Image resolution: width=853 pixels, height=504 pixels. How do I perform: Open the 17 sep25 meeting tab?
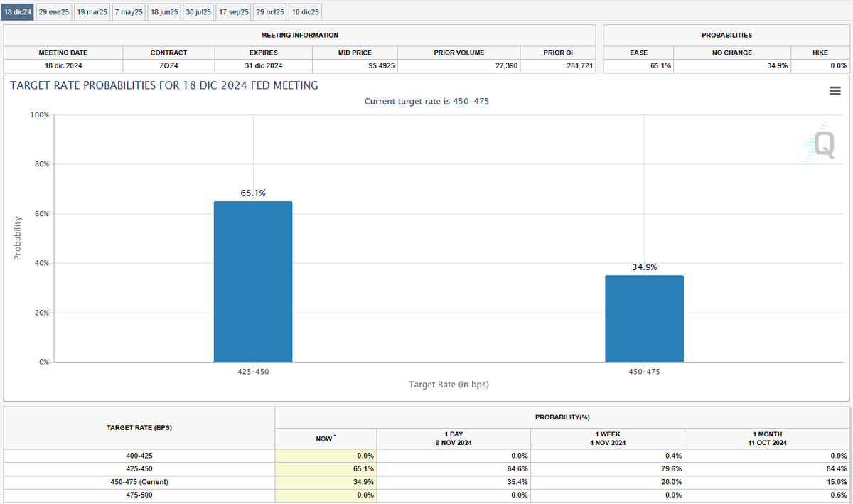[234, 12]
